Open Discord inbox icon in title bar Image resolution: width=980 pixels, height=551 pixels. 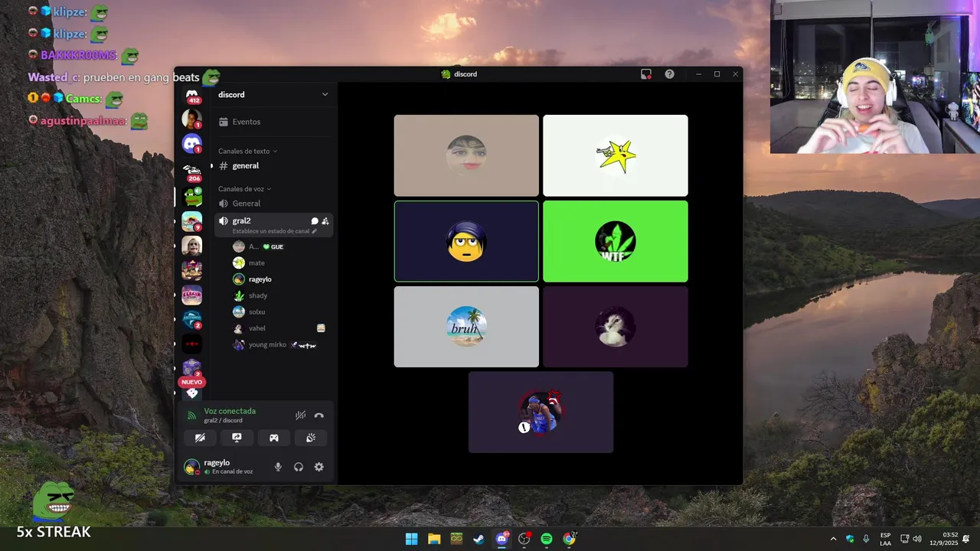pos(646,74)
